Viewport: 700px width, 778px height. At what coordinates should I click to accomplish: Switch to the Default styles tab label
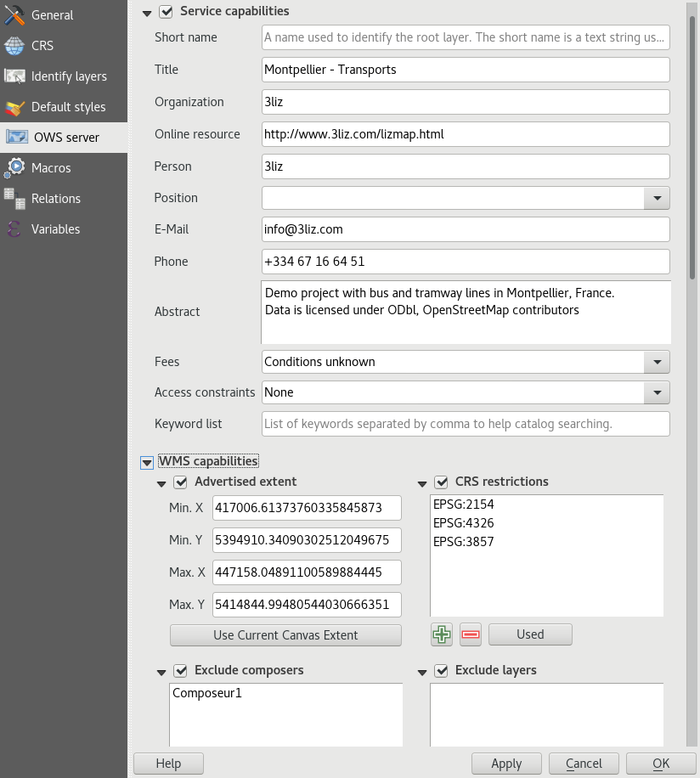click(x=69, y=107)
